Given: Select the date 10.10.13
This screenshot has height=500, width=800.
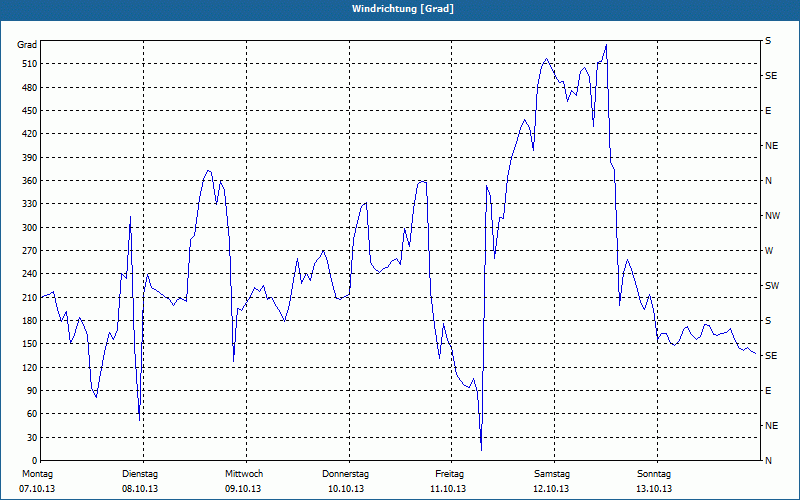Looking at the screenshot, I should [x=346, y=489].
